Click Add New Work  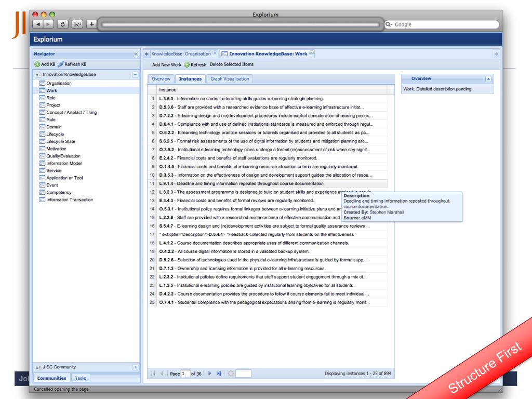click(167, 64)
